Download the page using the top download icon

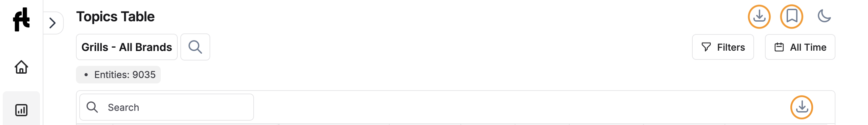point(759,17)
